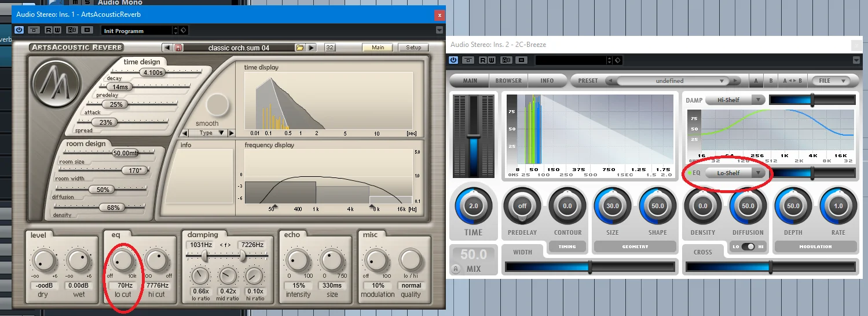
Task: Click next preset arrow in 2C-Breeze
Action: [x=737, y=81]
